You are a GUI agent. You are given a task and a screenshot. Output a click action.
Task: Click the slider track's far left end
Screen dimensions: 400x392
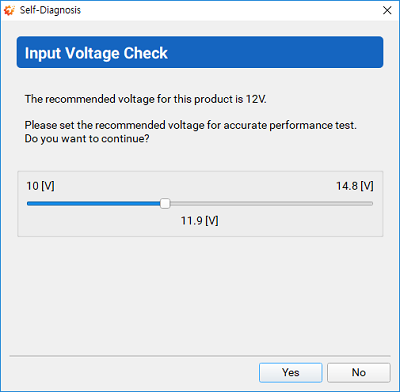[29, 203]
